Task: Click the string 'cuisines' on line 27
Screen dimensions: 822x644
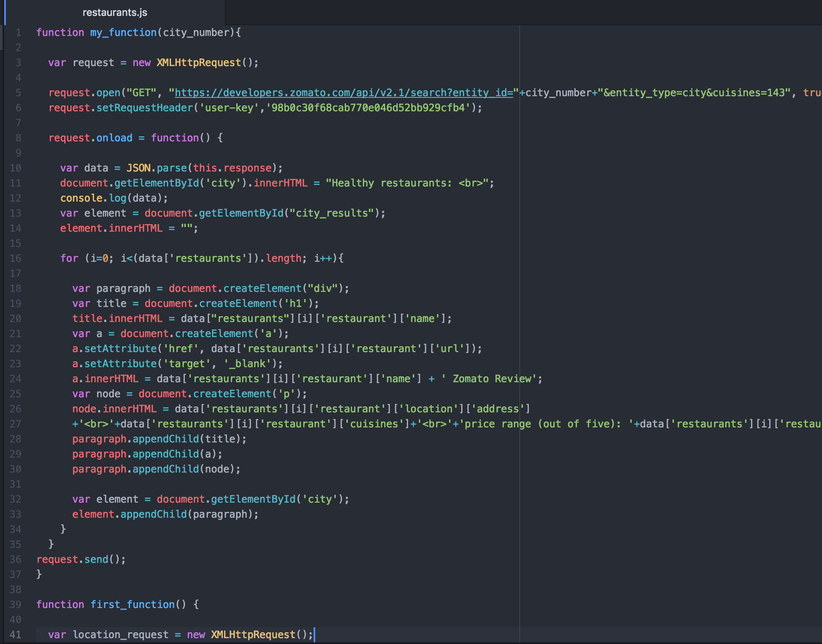Action: pyautogui.click(x=374, y=424)
